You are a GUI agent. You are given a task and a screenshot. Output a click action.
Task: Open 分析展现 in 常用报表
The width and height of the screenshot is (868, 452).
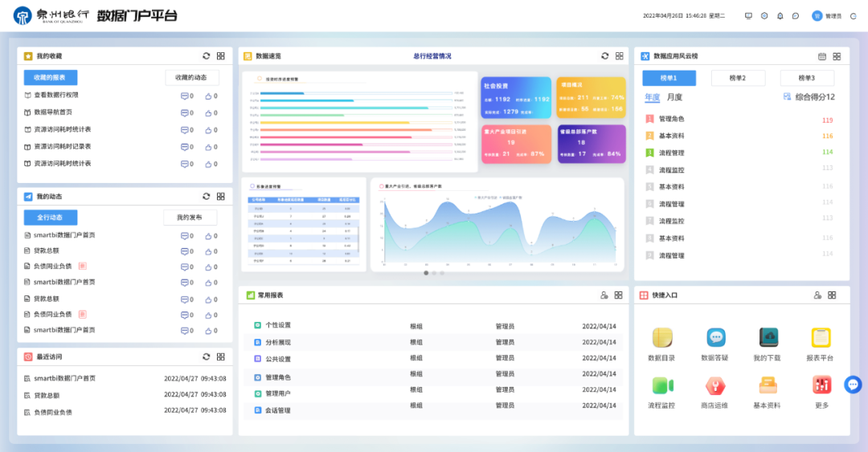click(x=278, y=343)
